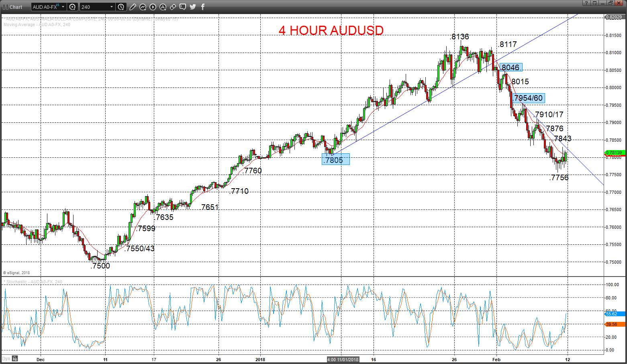The image size is (627, 364).
Task: Click the Dec date axis label
Action: coord(41,360)
